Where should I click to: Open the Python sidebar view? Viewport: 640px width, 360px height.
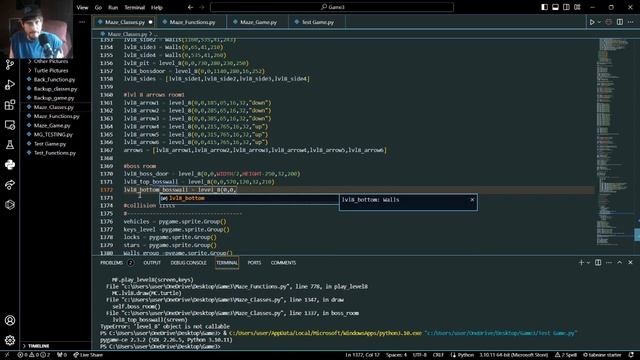10,164
